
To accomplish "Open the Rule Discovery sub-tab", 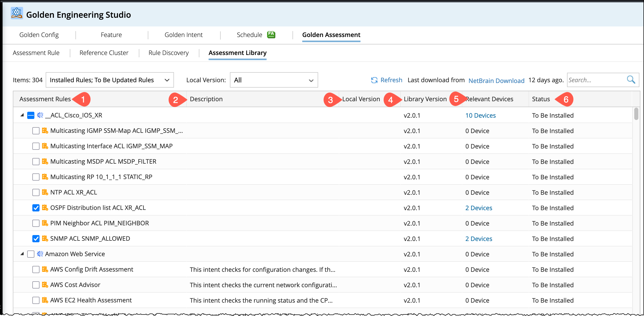I will coord(168,53).
